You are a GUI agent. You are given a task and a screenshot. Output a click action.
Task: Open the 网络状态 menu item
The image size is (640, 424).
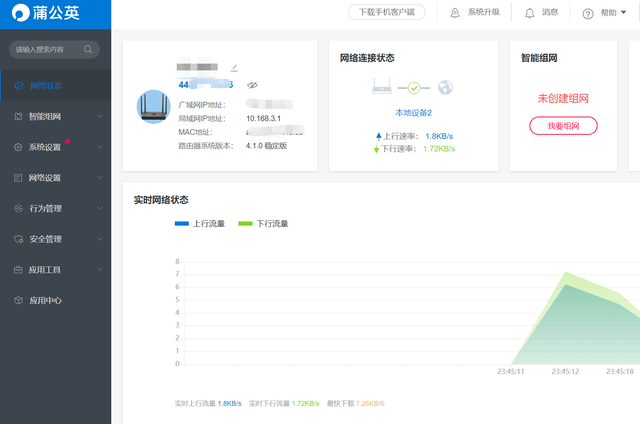(56, 86)
